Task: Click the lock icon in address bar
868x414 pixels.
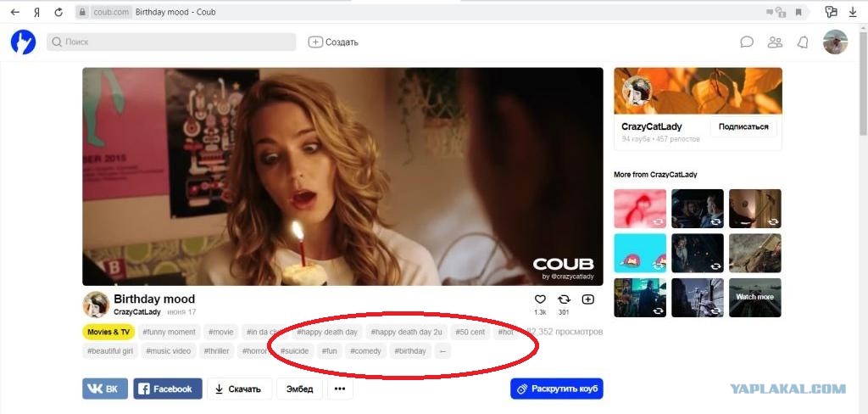Action: pyautogui.click(x=84, y=12)
